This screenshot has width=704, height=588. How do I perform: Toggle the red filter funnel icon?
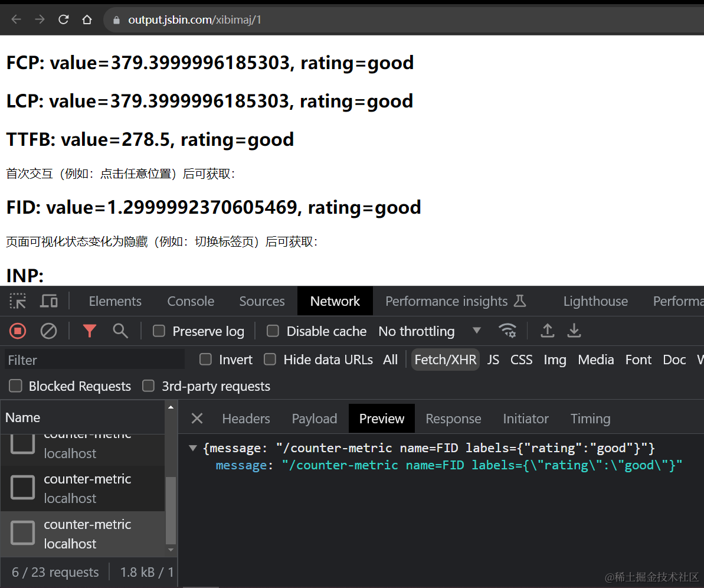[90, 331]
